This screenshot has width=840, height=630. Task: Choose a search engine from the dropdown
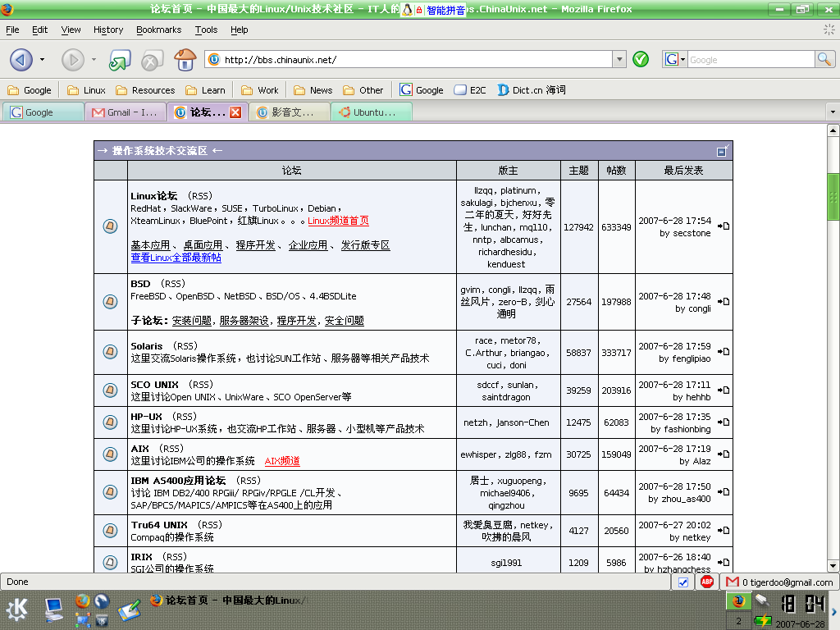coord(674,59)
